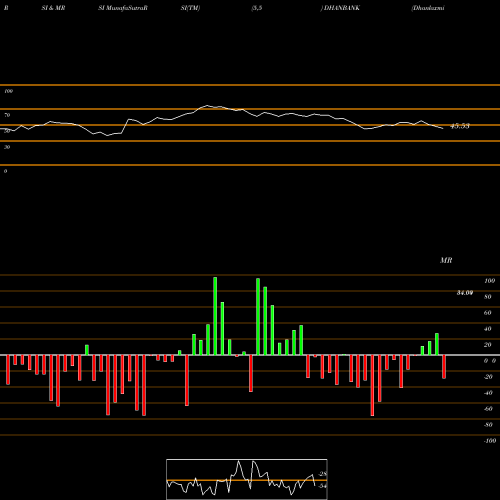Select the 'SI(TM)' header label
This screenshot has width=500, height=500.
(x=190, y=8)
